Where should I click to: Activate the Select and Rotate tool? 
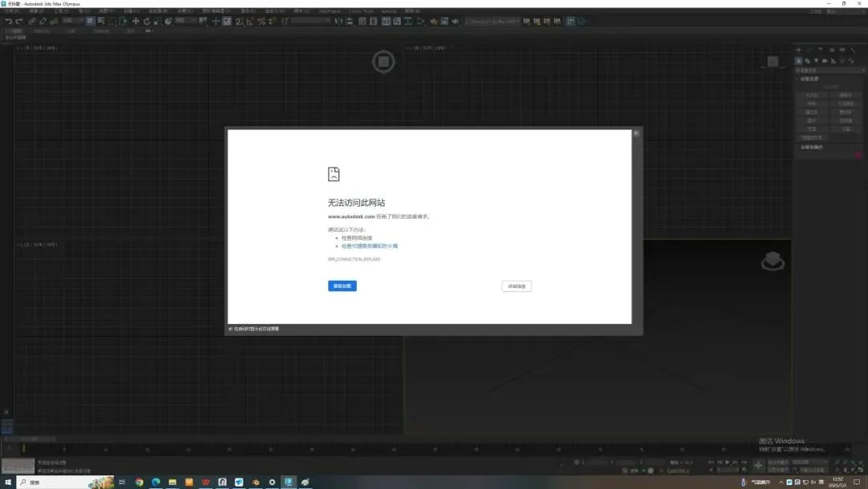pyautogui.click(x=147, y=22)
